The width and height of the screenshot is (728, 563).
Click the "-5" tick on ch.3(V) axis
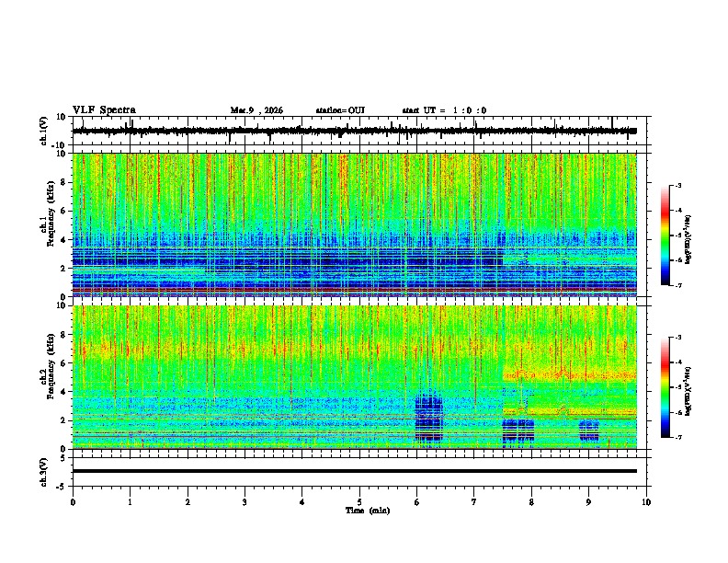[62, 486]
